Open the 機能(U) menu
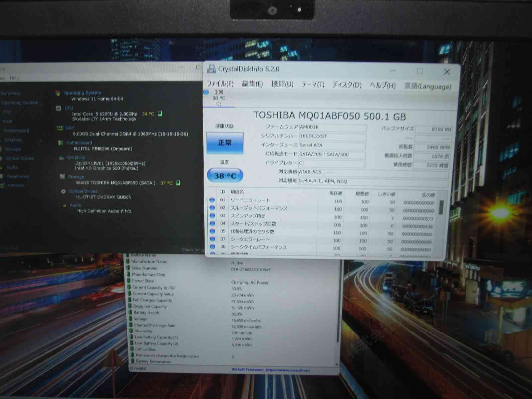 282,84
